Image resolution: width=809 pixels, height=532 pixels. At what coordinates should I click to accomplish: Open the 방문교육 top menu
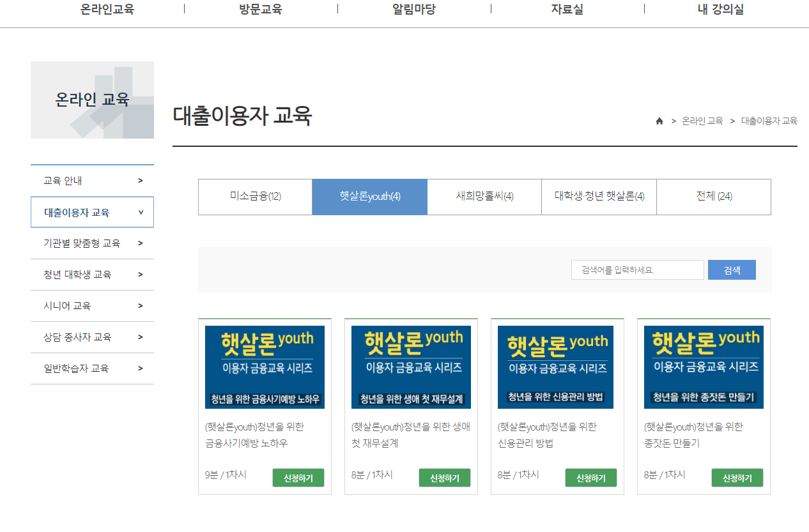[x=260, y=10]
